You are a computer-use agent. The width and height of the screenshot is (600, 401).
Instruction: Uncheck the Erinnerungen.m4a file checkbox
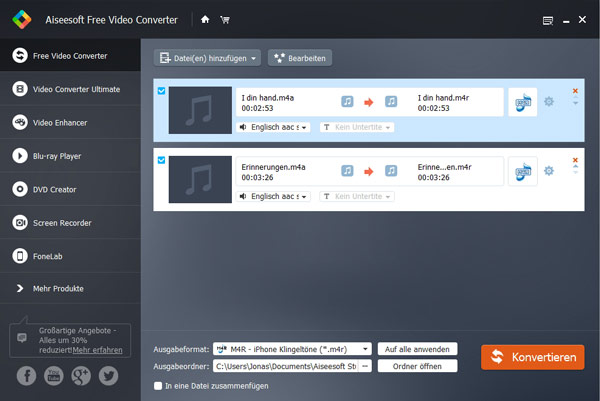[x=162, y=159]
